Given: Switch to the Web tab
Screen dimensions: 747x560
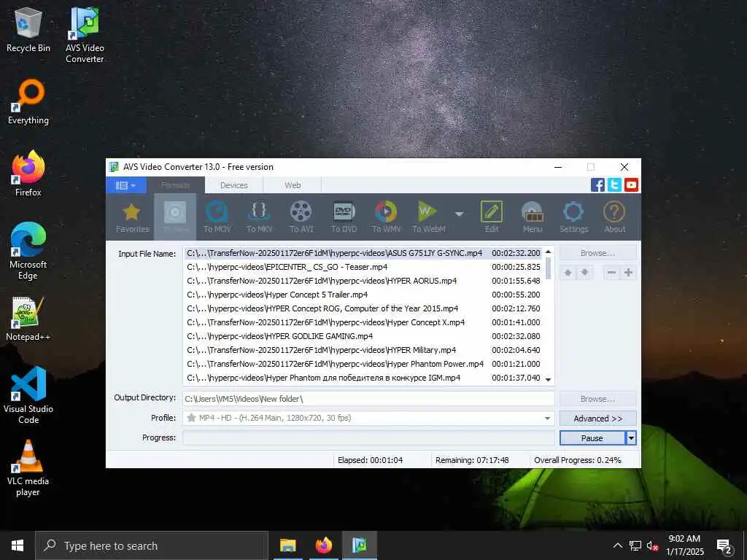Looking at the screenshot, I should coord(293,185).
